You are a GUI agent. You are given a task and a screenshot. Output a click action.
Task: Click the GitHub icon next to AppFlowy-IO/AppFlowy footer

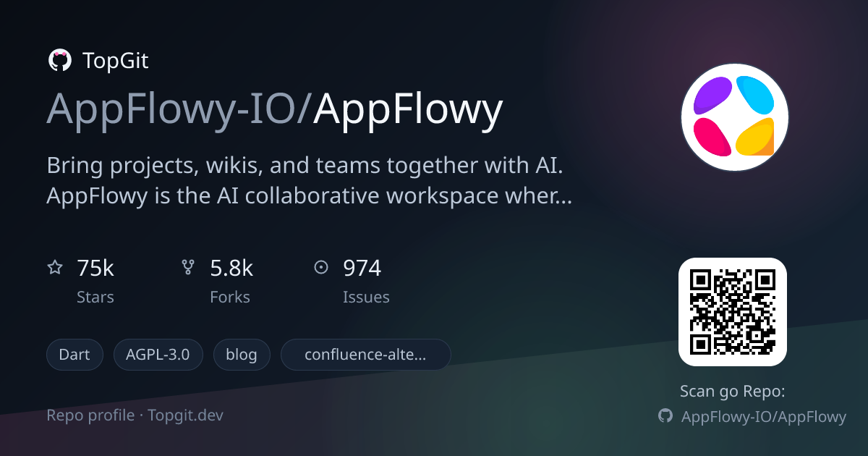coord(665,416)
